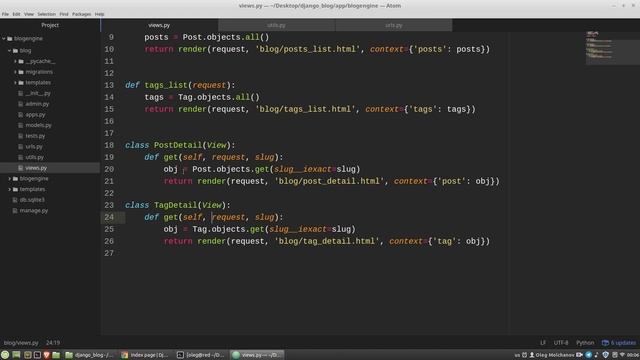Change the UTF-8 encoding selector
Image resolution: width=640 pixels, height=360 pixels.
pyautogui.click(x=561, y=343)
